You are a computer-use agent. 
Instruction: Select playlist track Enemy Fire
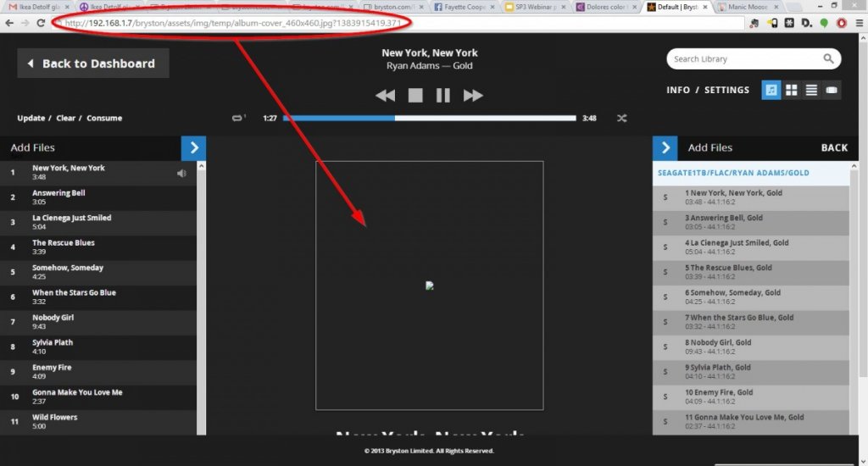98,371
